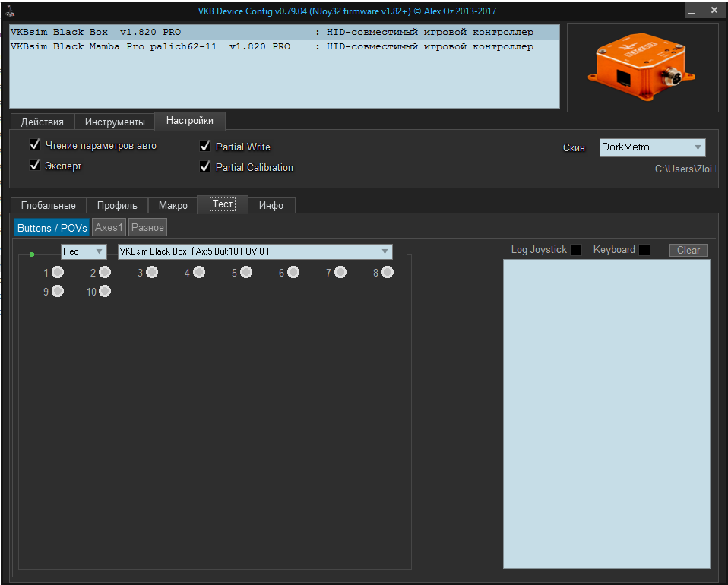Open the Глобальные tab
This screenshot has height=585, width=728.
[x=49, y=205]
